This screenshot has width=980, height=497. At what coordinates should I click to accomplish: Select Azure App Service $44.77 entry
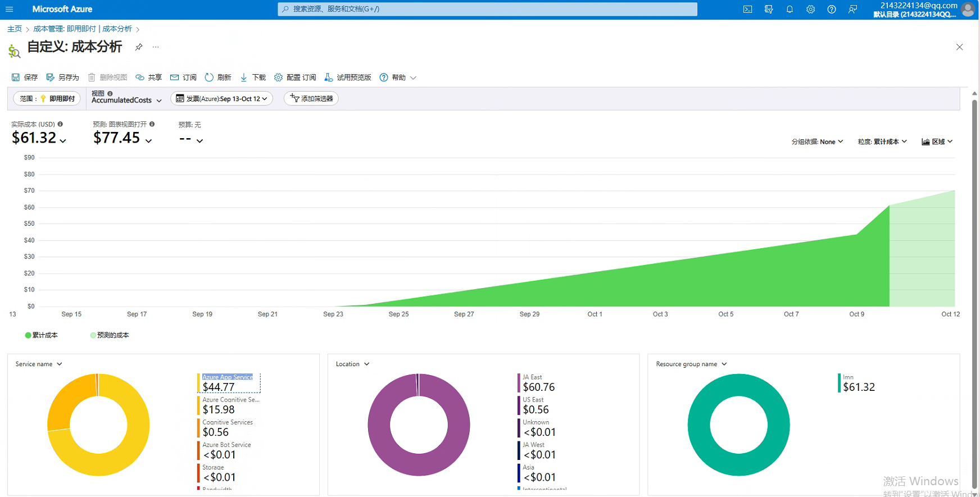click(228, 383)
